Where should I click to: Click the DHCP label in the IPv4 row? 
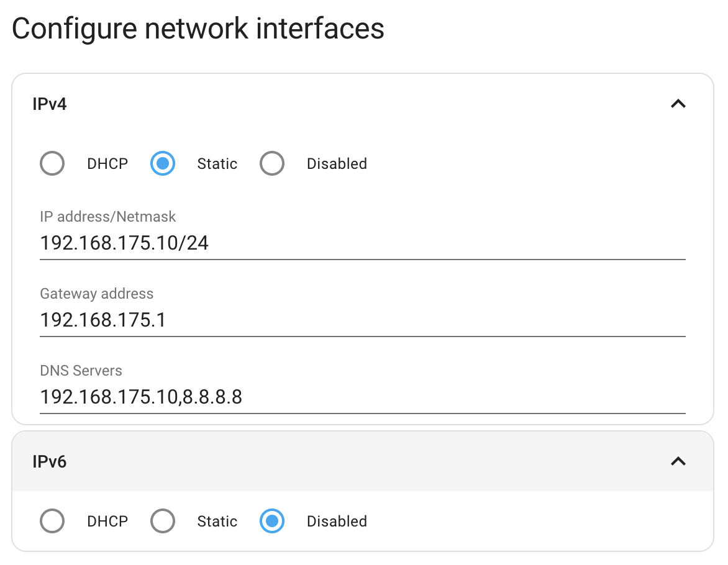click(107, 163)
